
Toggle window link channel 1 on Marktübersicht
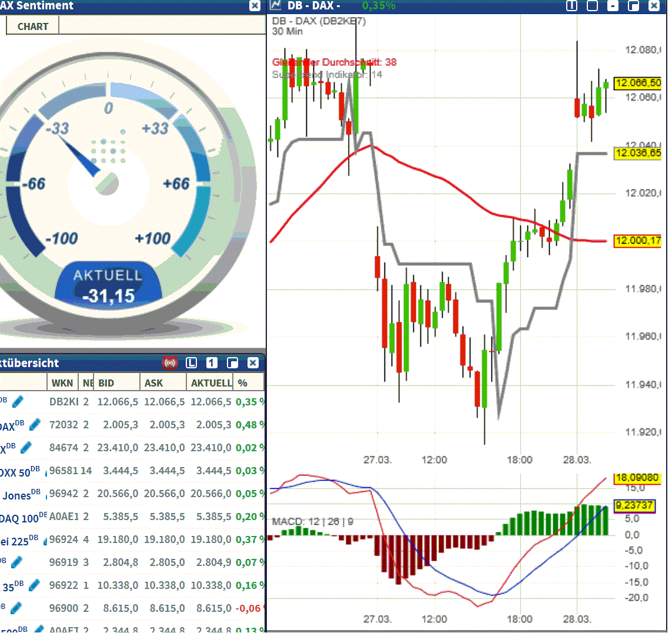pos(210,363)
